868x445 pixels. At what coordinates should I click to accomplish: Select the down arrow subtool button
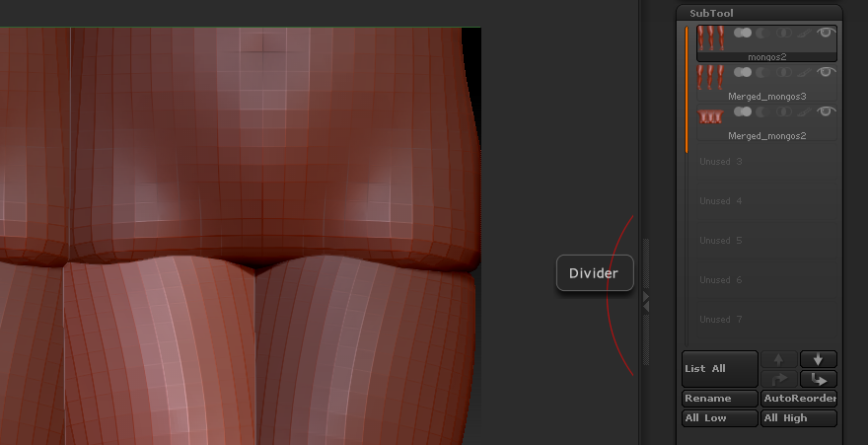(818, 359)
